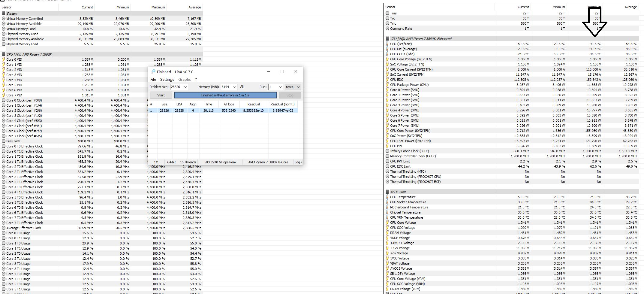Select the CPU+SoC Power (SVI2 TFN) label
The image size is (644, 294).
pyautogui.click(x=410, y=141)
